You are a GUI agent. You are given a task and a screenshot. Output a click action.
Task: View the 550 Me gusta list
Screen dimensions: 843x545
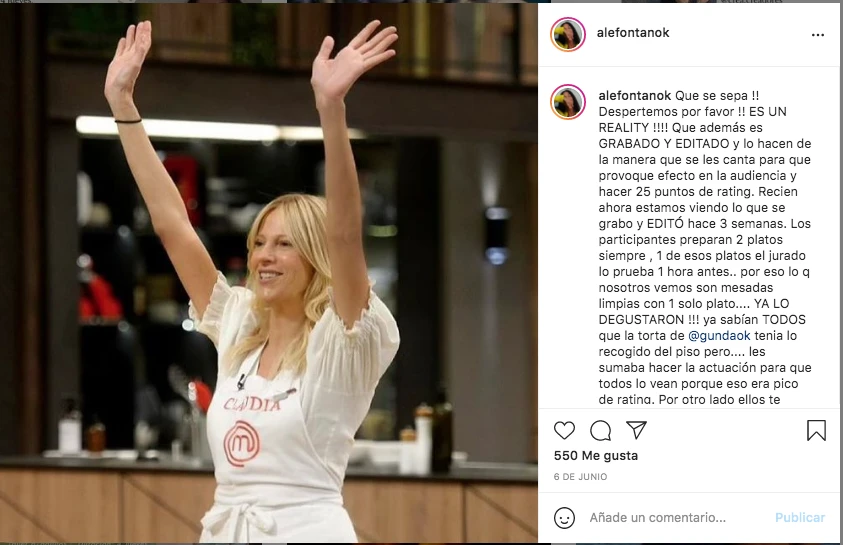tap(596, 456)
